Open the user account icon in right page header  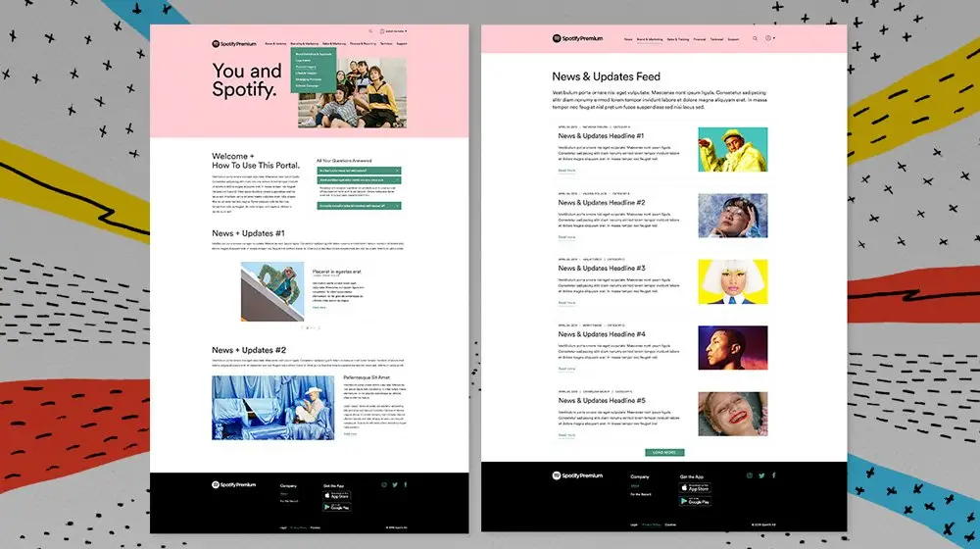(768, 38)
